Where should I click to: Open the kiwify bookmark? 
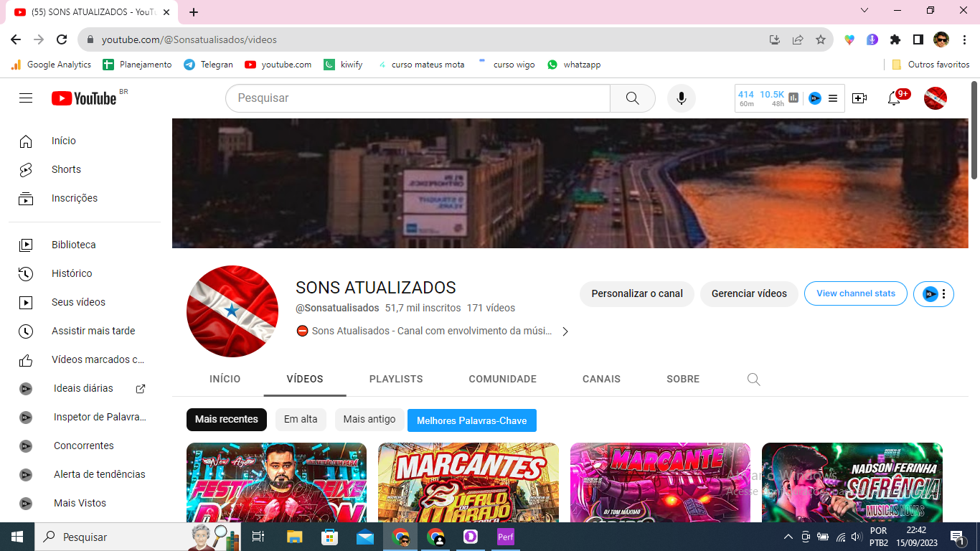click(344, 65)
